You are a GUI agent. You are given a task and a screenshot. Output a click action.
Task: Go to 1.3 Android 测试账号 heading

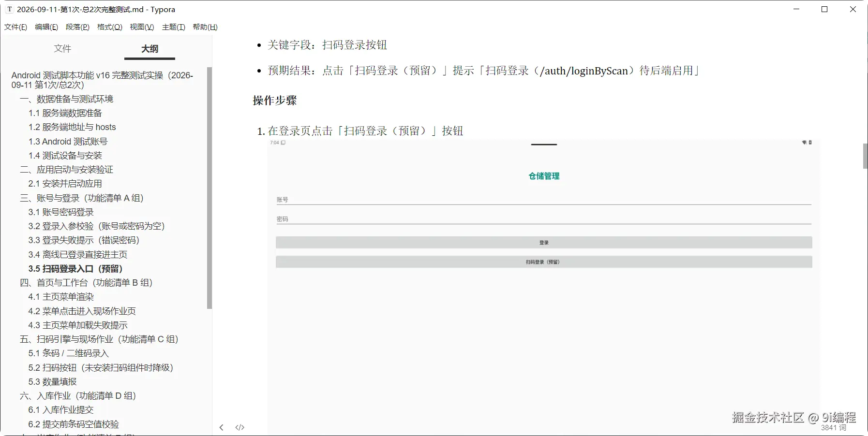point(68,141)
